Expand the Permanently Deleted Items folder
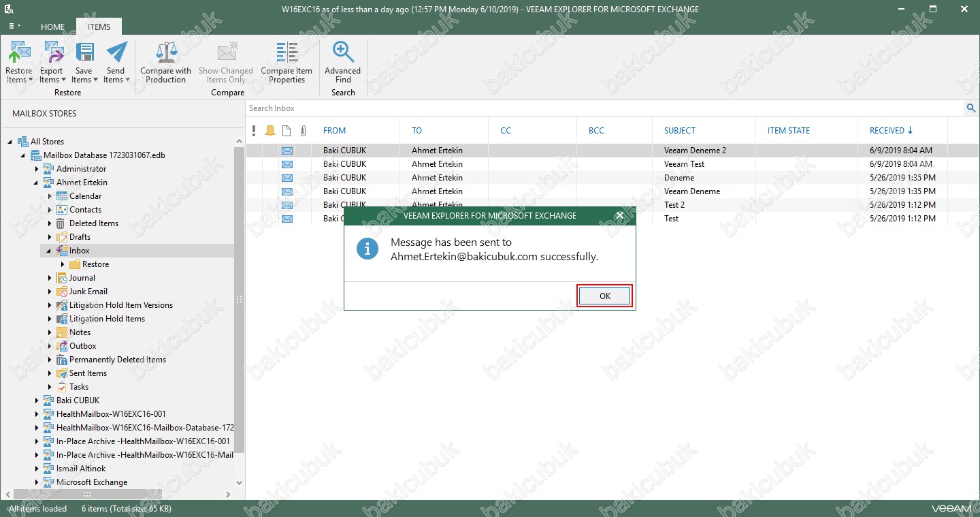 [50, 360]
